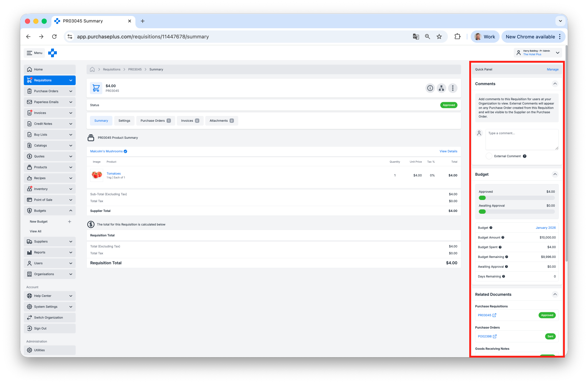Image resolution: width=588 pixels, height=384 pixels.
Task: Click Requisitions in breadcrumb
Action: pos(112,70)
